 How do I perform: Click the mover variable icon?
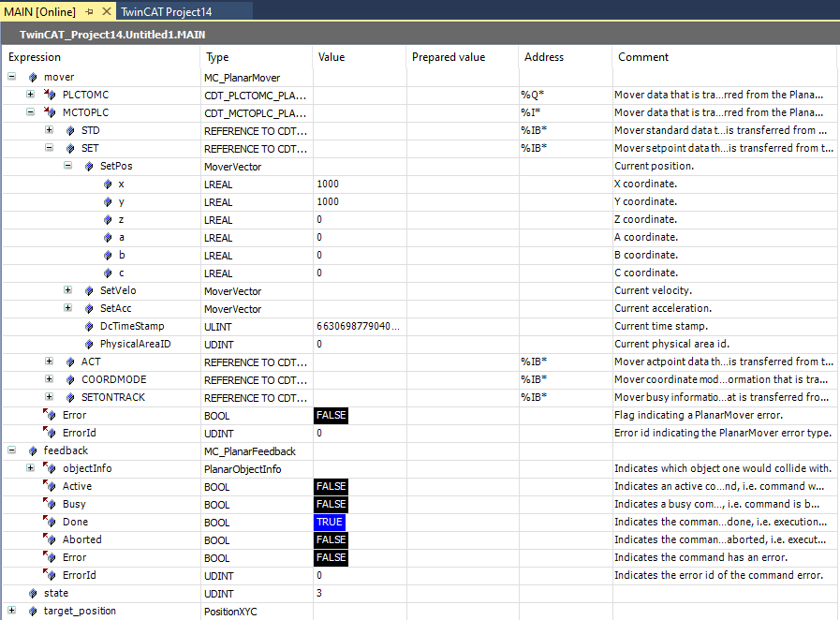pyautogui.click(x=33, y=77)
